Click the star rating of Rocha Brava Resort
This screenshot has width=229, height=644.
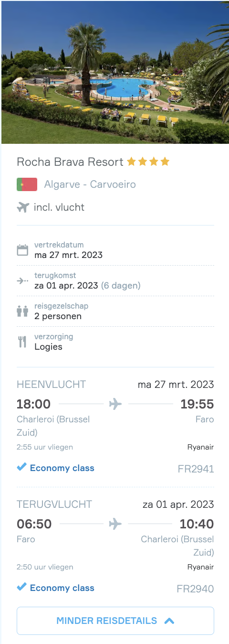pyautogui.click(x=148, y=162)
